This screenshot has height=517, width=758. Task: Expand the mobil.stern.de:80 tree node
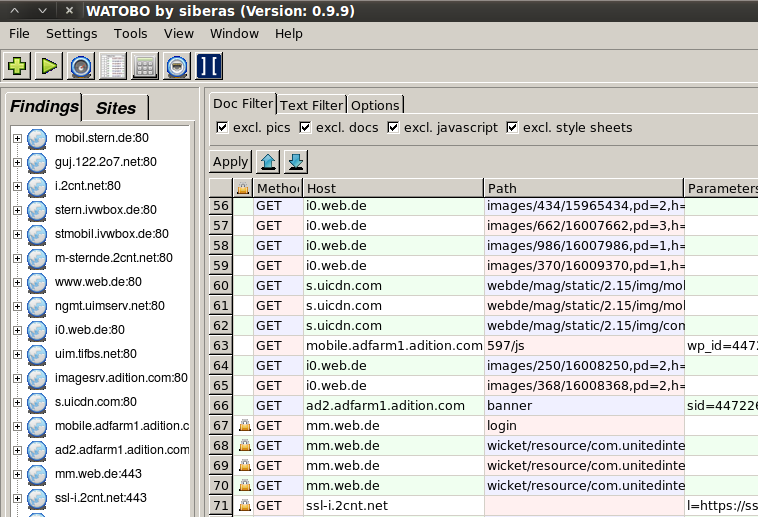point(17,138)
